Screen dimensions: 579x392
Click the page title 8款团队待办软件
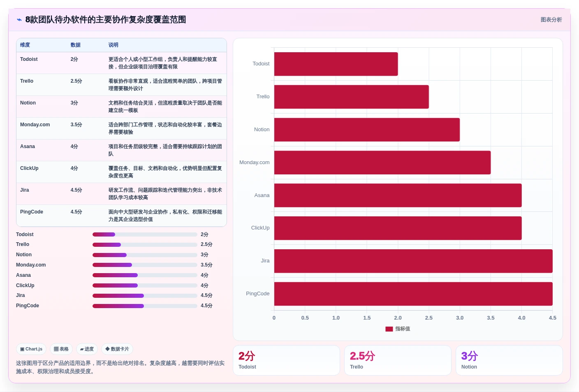[x=106, y=20]
